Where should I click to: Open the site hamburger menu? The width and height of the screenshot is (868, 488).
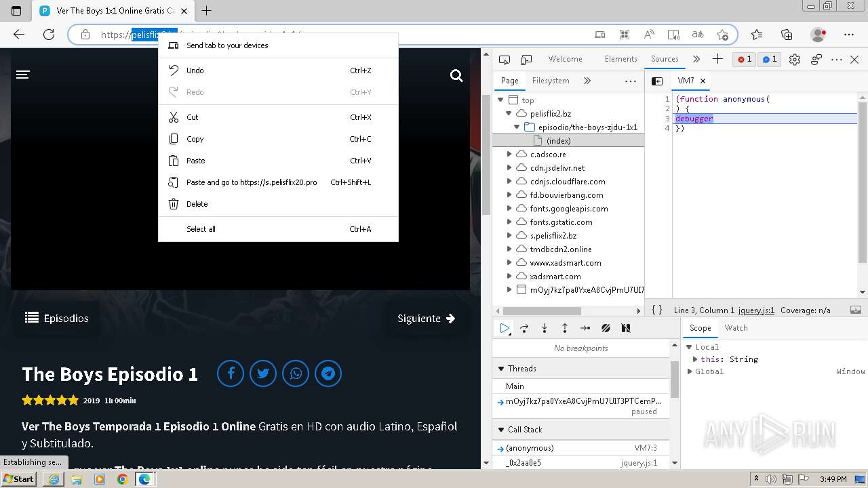(x=23, y=75)
